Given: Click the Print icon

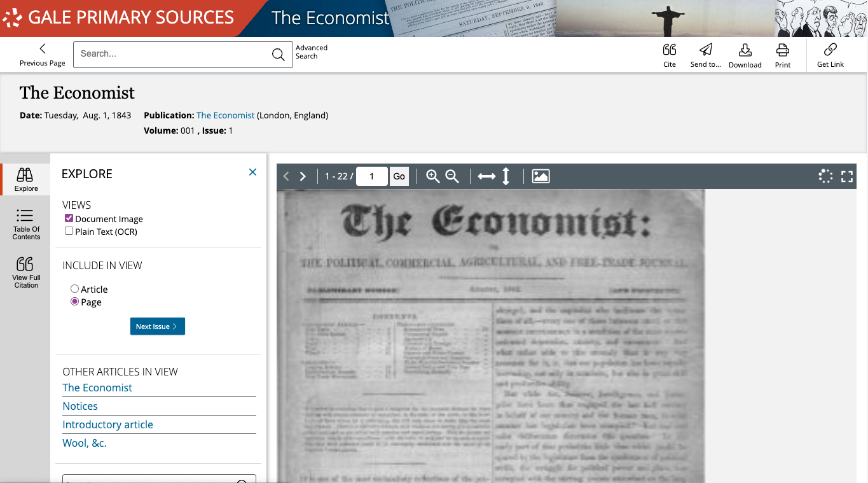Looking at the screenshot, I should coord(783,55).
